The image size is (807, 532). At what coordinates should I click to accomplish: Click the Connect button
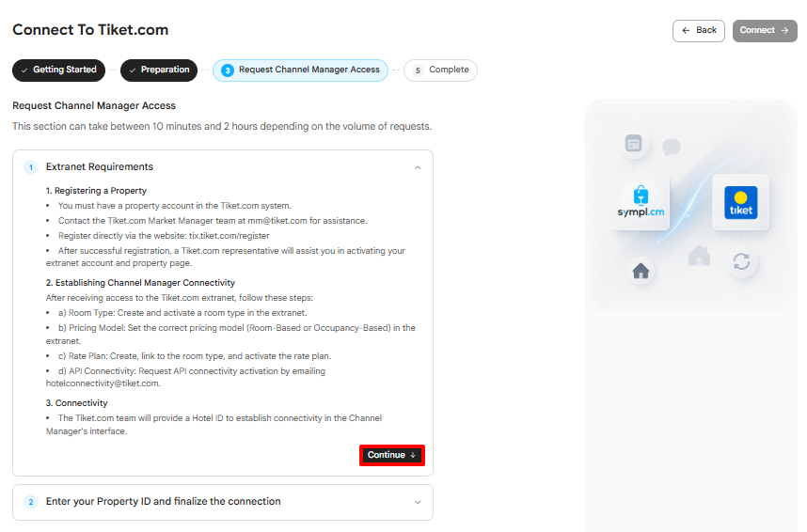[765, 31]
